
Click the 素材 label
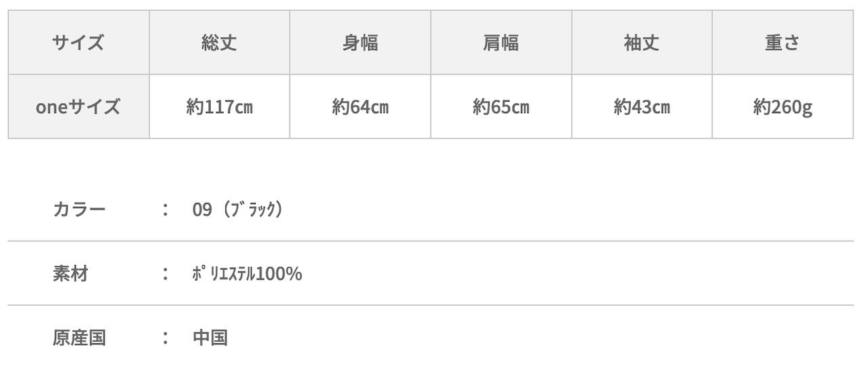[x=71, y=273]
